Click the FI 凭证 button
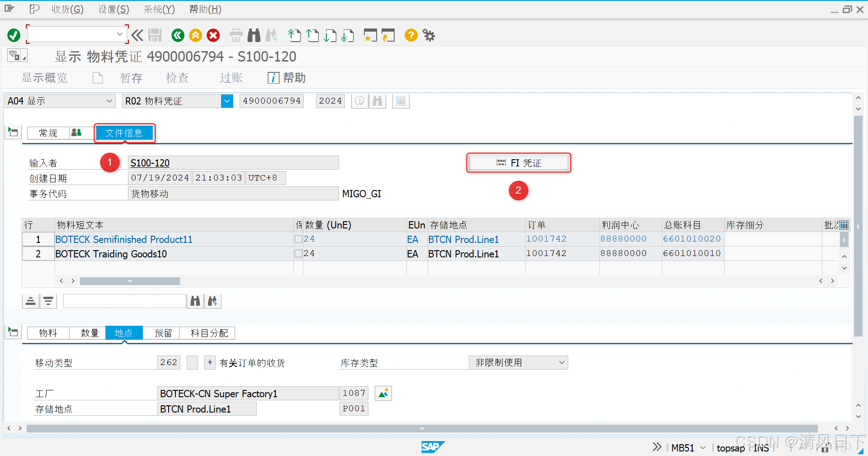This screenshot has width=868, height=456. pyautogui.click(x=519, y=163)
